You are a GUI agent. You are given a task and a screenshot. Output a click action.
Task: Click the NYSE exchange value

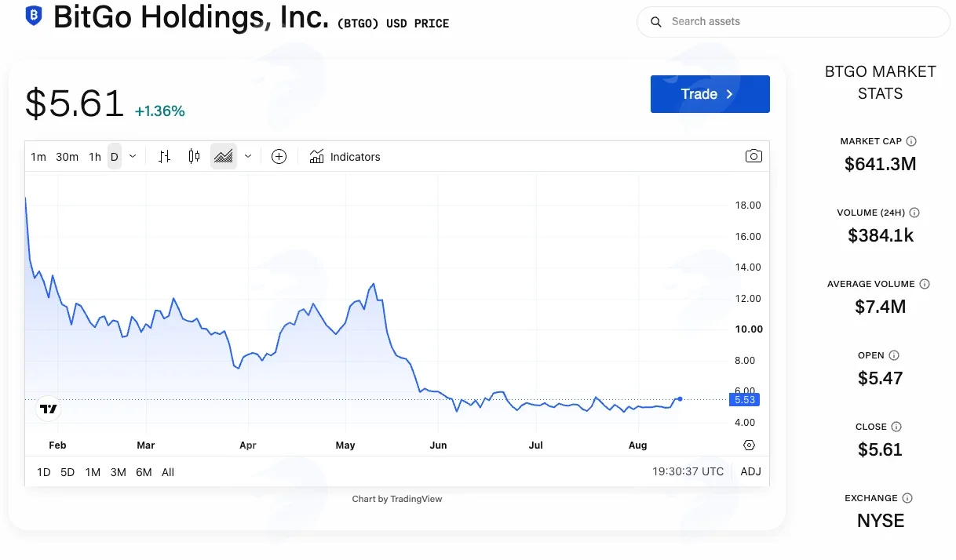pyautogui.click(x=881, y=521)
